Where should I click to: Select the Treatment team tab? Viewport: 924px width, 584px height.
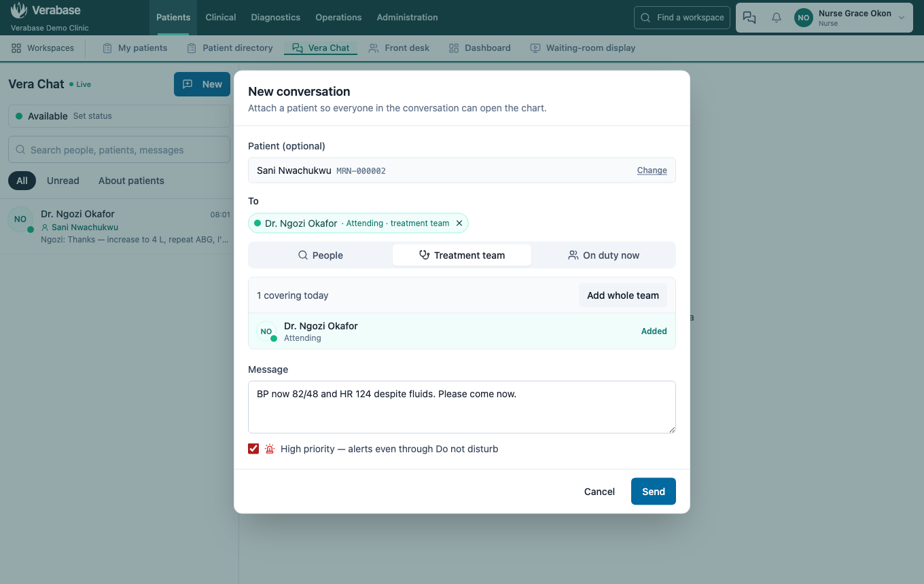462,255
